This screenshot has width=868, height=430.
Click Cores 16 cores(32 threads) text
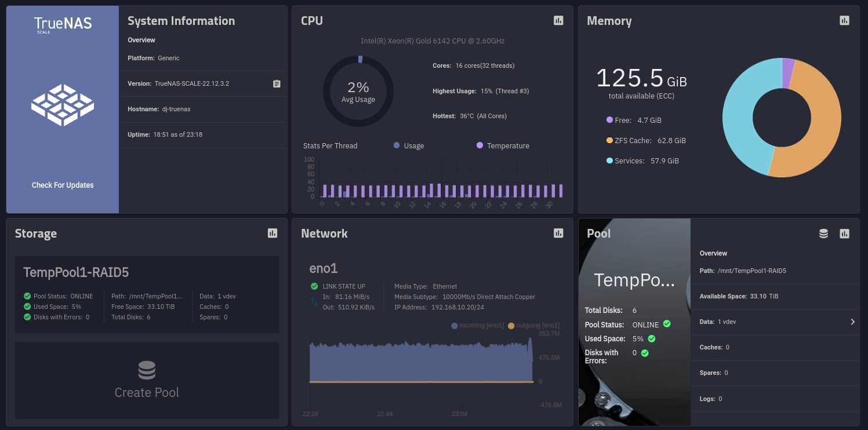click(474, 65)
